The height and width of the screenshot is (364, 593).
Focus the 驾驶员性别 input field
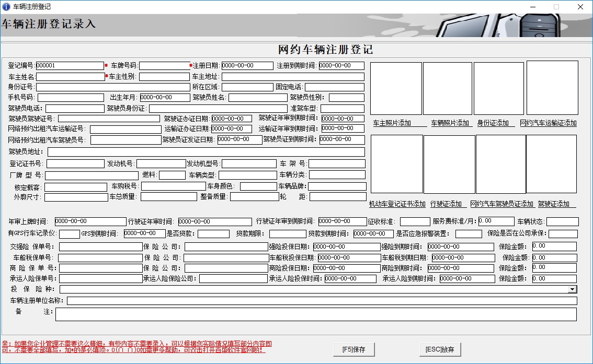pyautogui.click(x=346, y=98)
